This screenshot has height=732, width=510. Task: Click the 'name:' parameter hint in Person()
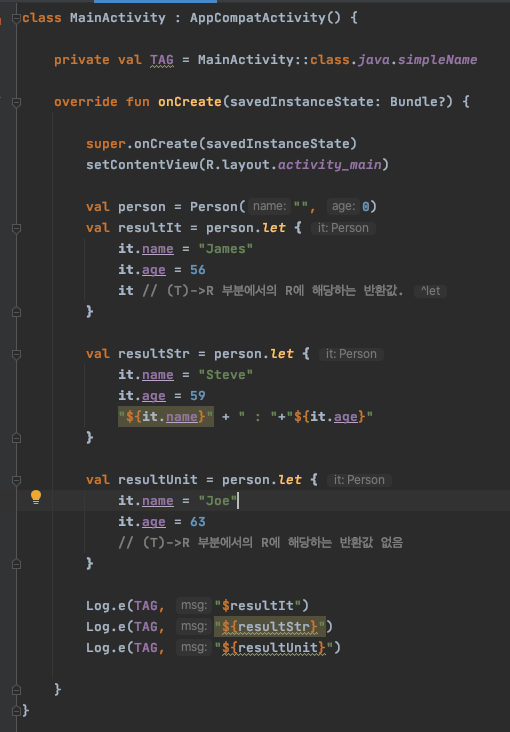tap(269, 207)
